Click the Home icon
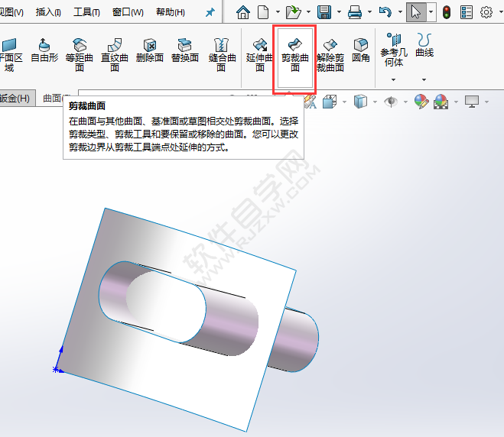 [243, 12]
